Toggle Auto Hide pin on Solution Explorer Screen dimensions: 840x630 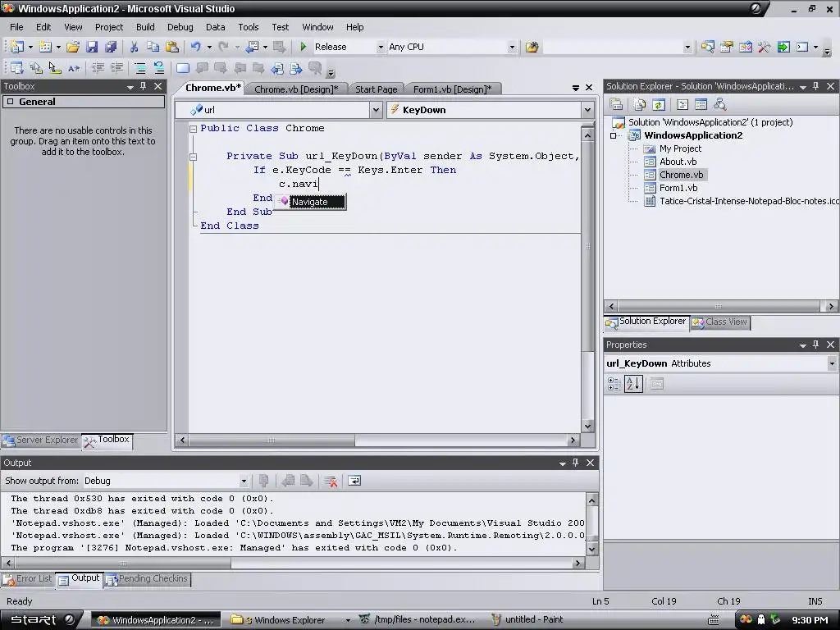pyautogui.click(x=816, y=86)
